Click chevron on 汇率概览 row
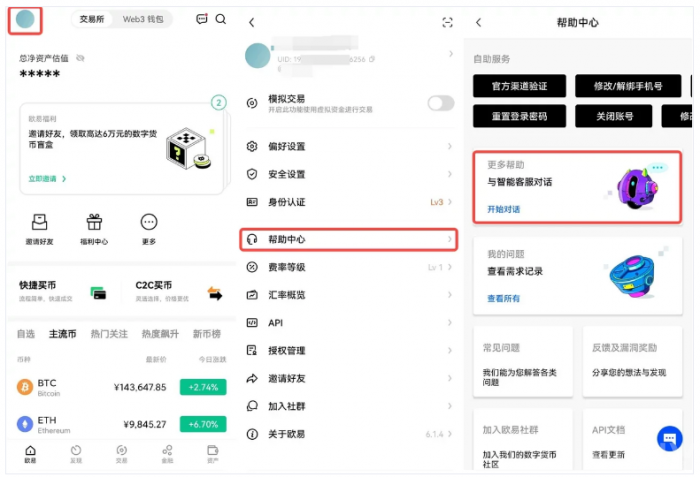The width and height of the screenshot is (700, 477). (450, 295)
